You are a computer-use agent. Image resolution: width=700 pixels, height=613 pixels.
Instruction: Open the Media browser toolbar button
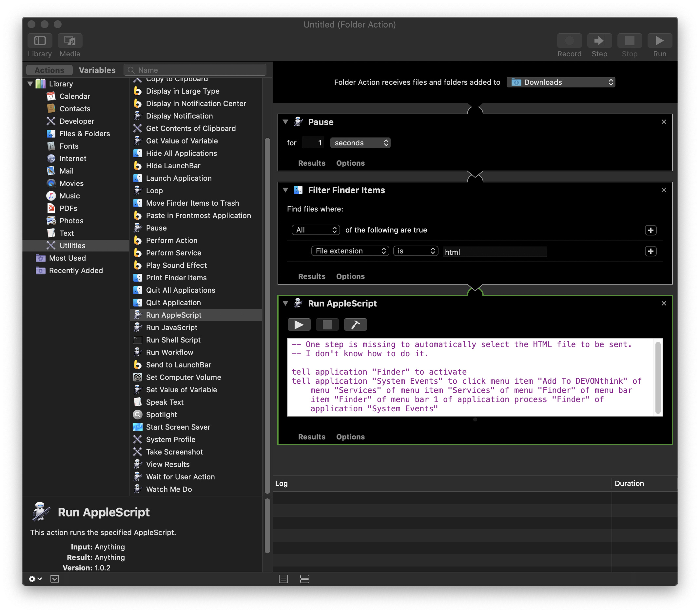(x=70, y=41)
